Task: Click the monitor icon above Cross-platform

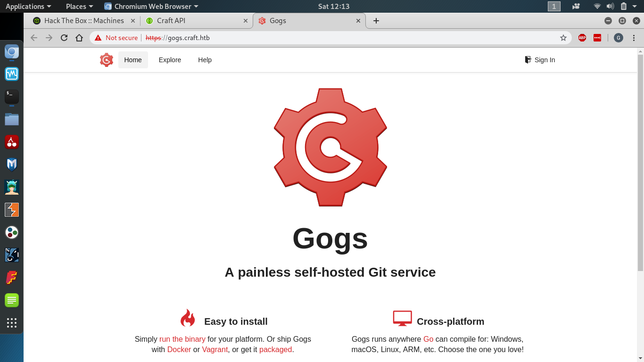Action: (402, 318)
